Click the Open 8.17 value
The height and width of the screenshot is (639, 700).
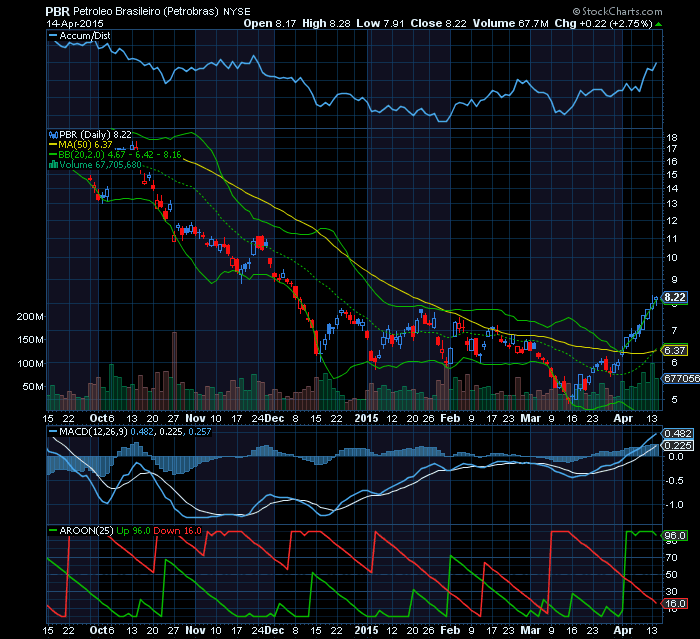click(x=270, y=23)
